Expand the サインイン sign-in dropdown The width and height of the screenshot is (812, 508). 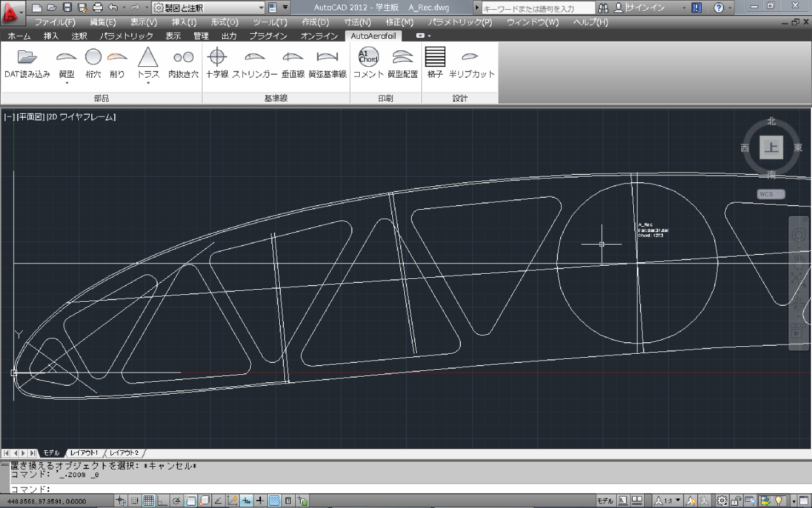tap(685, 8)
